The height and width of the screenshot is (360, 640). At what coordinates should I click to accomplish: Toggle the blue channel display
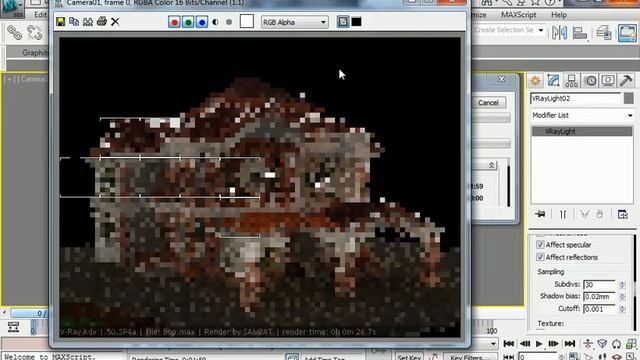[202, 22]
